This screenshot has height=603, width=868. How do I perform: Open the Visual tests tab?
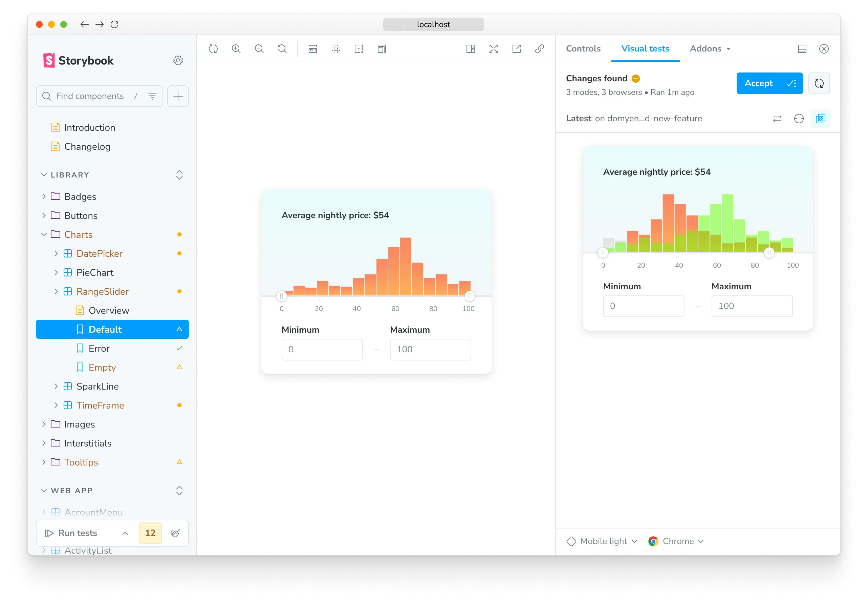[x=645, y=48]
